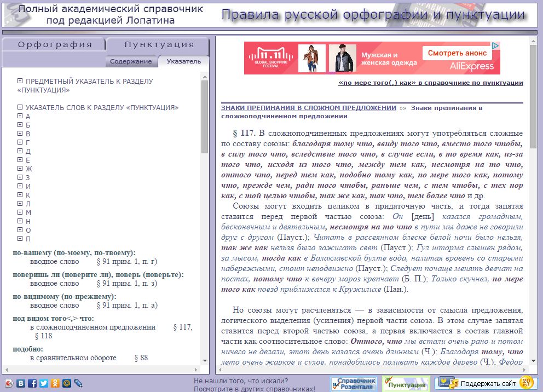Expand ПРЕДМЕТНЫЙ УКАЗАТЕЛЬ К РАЗДЕЛУ «ПУНКТУАЦИЯ»
Viewport: 543px width, 392px height.
pyautogui.click(x=20, y=81)
